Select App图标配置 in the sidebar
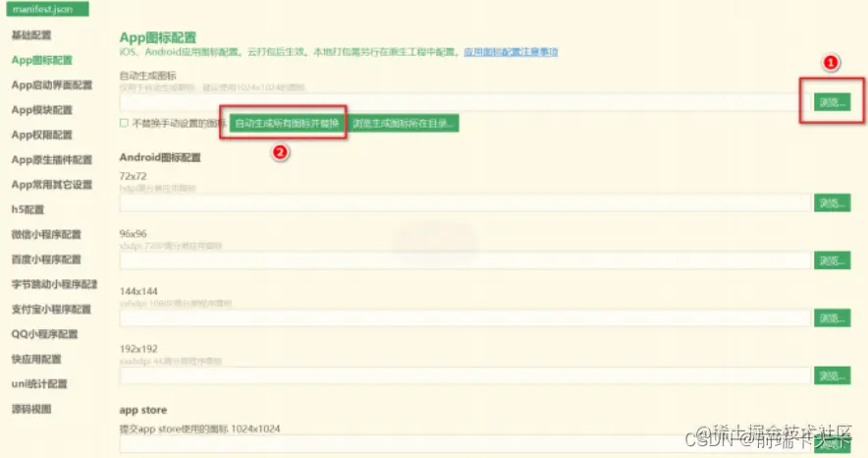868x458 pixels. [42, 60]
